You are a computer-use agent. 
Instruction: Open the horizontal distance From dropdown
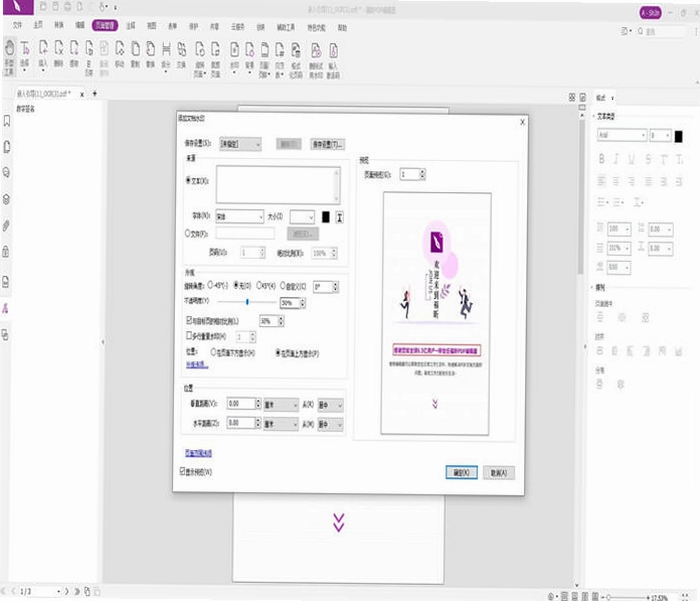point(330,424)
